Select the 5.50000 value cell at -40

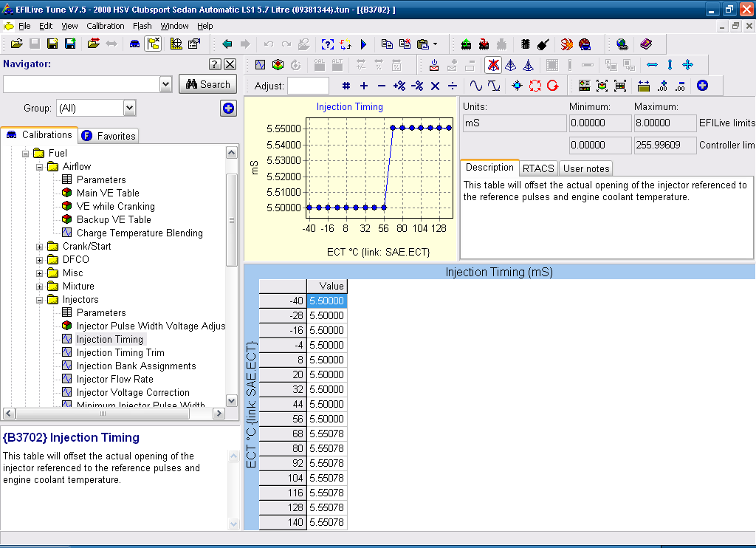[327, 301]
